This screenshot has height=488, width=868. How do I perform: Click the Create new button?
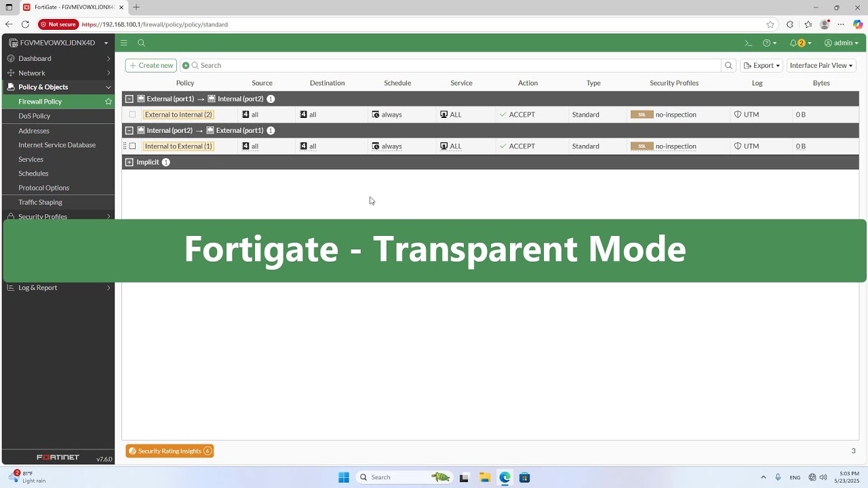point(151,66)
